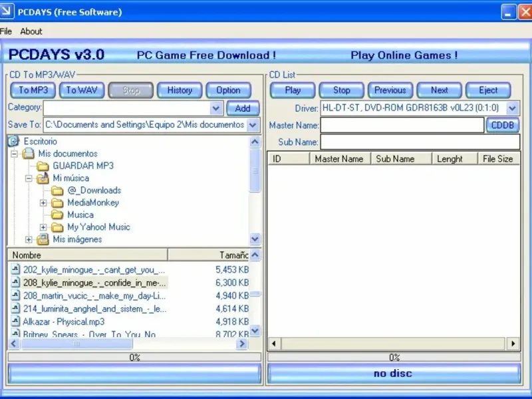Click the @_Downloads folder icon
The width and height of the screenshot is (532, 399).
point(57,190)
